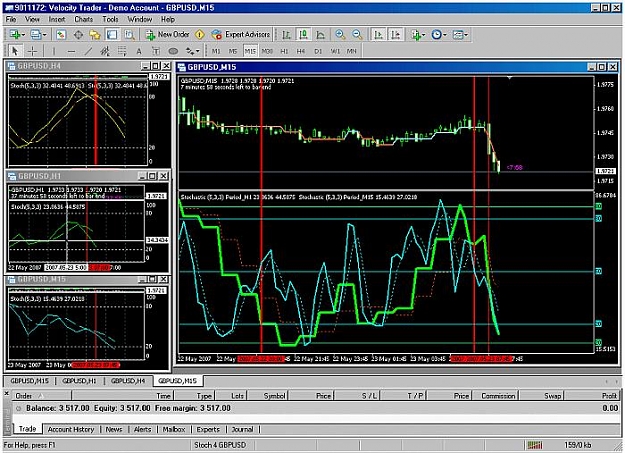The height and width of the screenshot is (453, 625).
Task: Zoom in on the chart
Action: [x=340, y=35]
